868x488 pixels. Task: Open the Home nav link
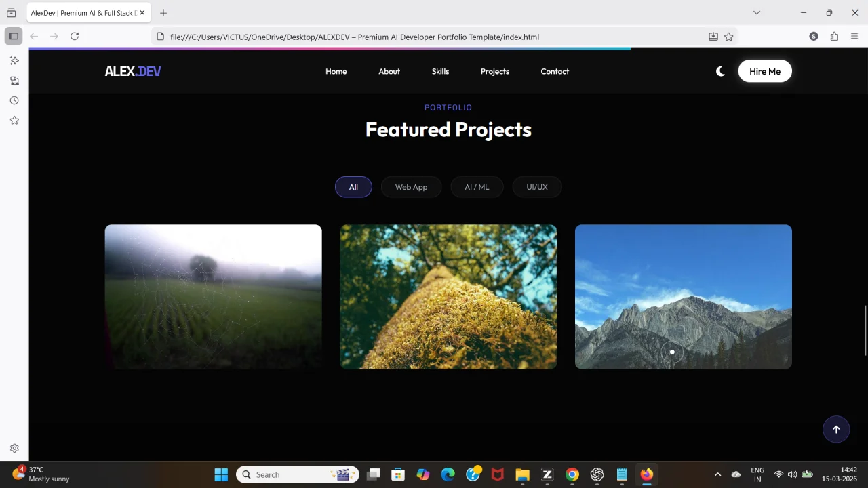(336, 71)
